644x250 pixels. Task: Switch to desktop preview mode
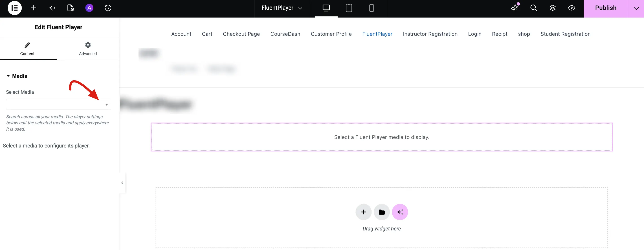point(326,8)
